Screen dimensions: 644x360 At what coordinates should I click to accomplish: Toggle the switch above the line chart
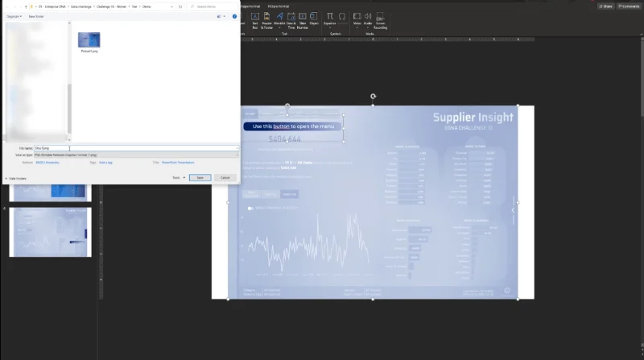click(250, 209)
